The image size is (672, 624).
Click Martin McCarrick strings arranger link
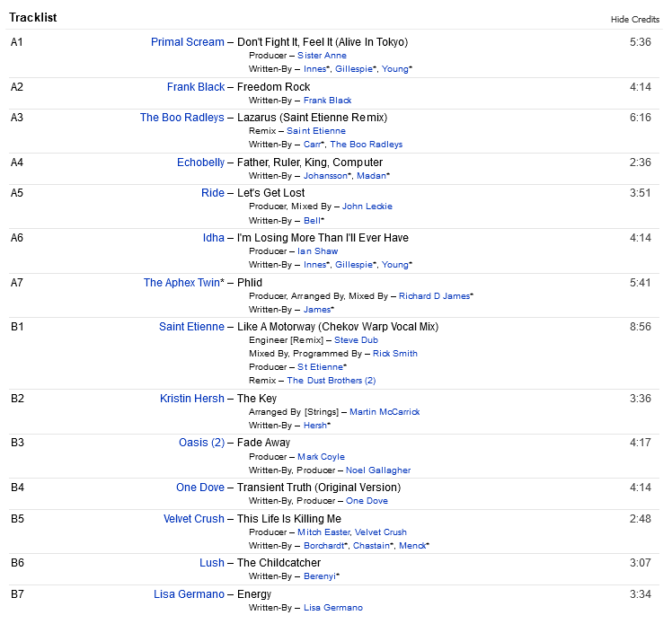pyautogui.click(x=384, y=412)
